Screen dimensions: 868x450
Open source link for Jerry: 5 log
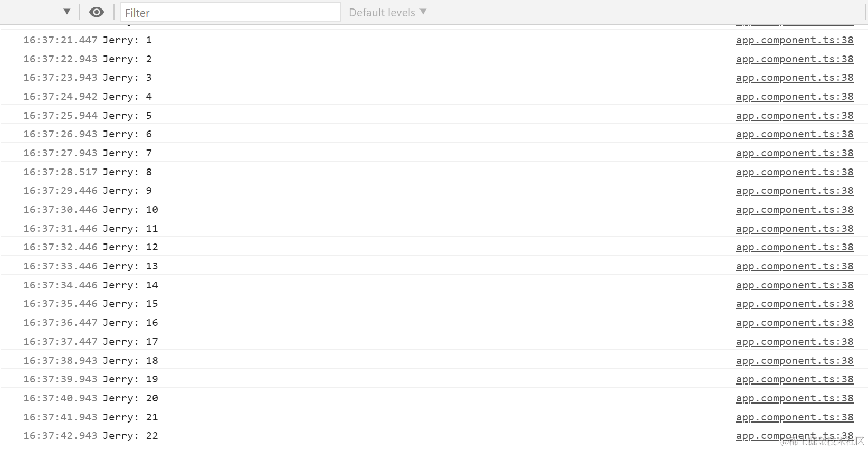795,116
